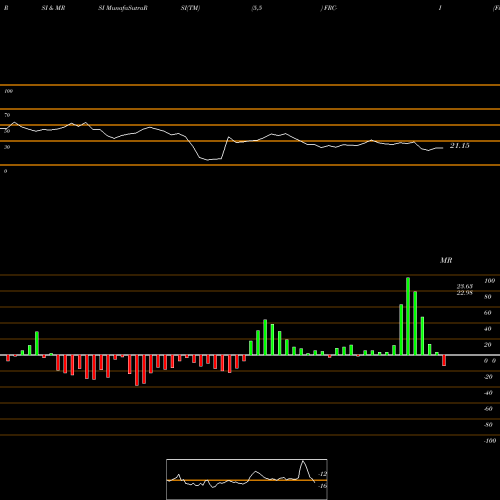Click the -60 label on the MR axis

[488, 409]
